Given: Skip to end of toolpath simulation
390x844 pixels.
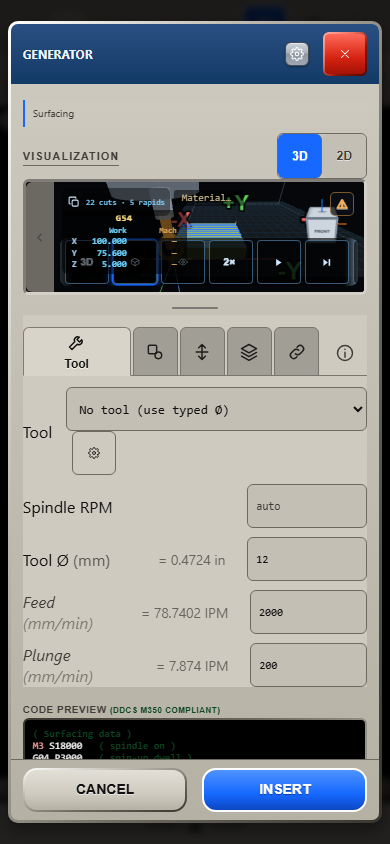Looking at the screenshot, I should [327, 262].
